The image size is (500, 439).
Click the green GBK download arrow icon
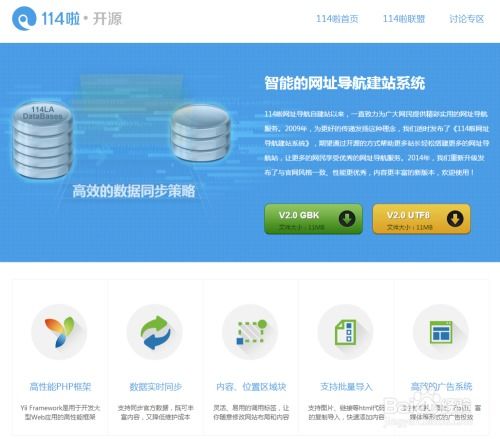tap(347, 219)
